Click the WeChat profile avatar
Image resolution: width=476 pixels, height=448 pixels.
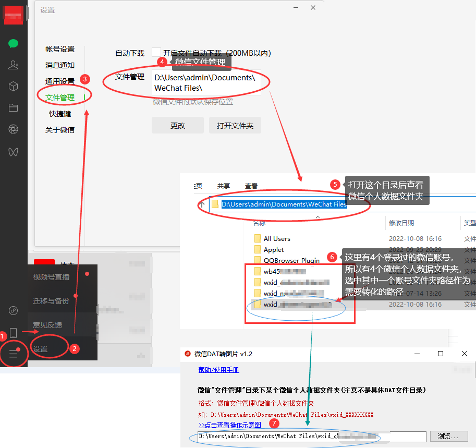(x=13, y=15)
